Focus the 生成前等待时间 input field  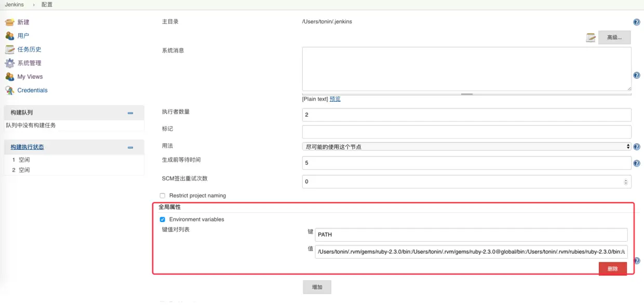pos(466,163)
